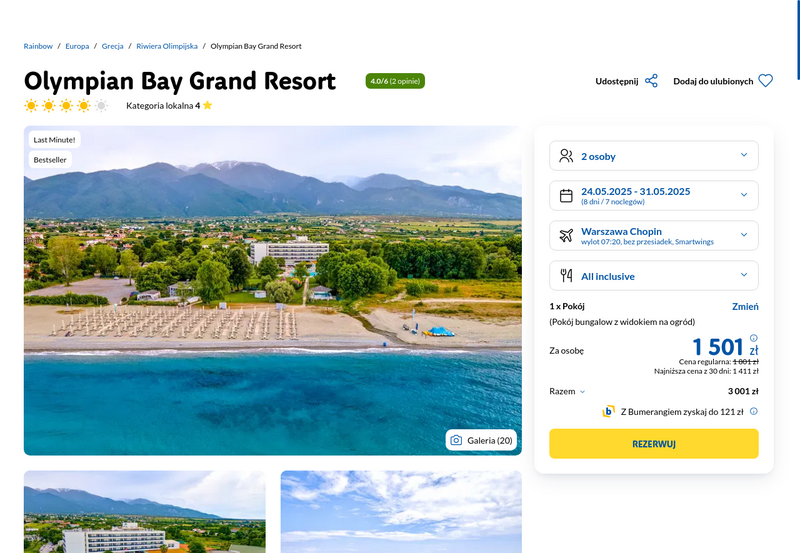The width and height of the screenshot is (800, 553).
Task: Click the yellow star next to Kategoria lokalna 4
Action: point(207,106)
